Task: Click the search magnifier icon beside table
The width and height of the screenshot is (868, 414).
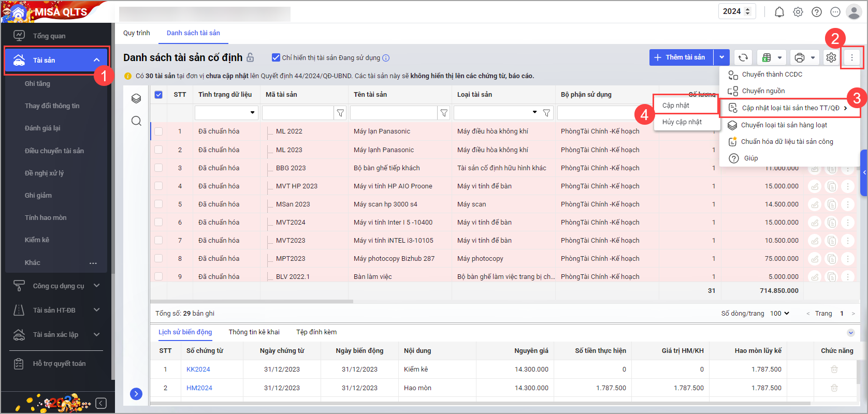Action: (x=136, y=121)
